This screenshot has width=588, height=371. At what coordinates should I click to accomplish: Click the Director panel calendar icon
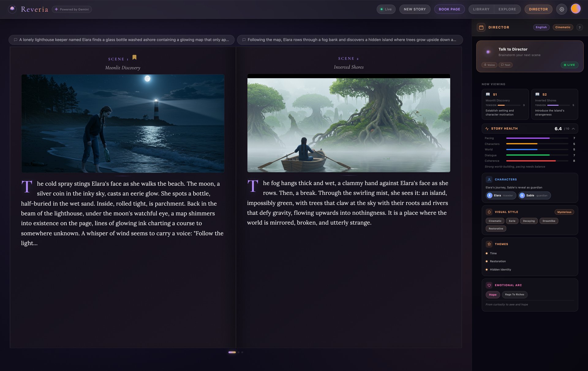tap(481, 27)
